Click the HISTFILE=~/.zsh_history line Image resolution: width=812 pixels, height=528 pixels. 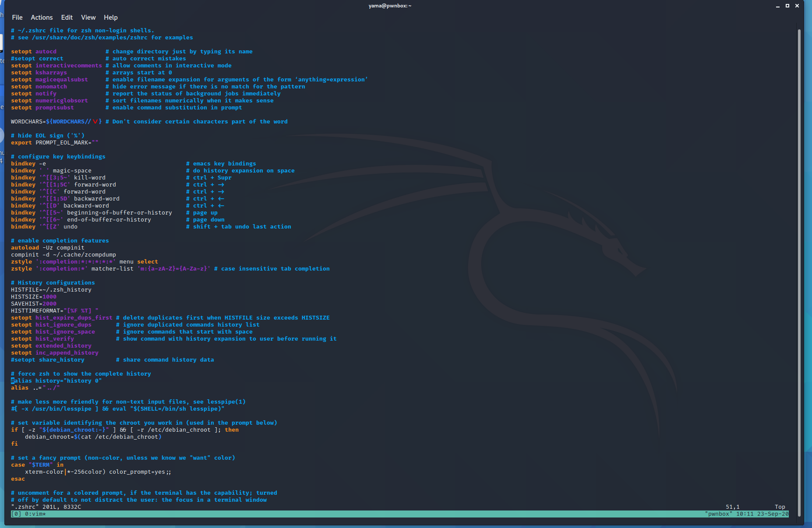(51, 290)
